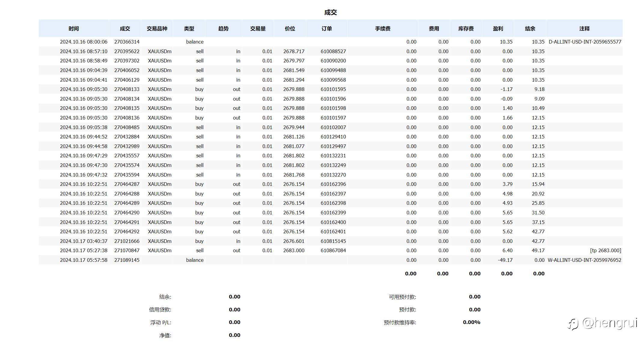Click the 预付款维持率: label
Screen dimensions: 644x342
tap(400, 322)
